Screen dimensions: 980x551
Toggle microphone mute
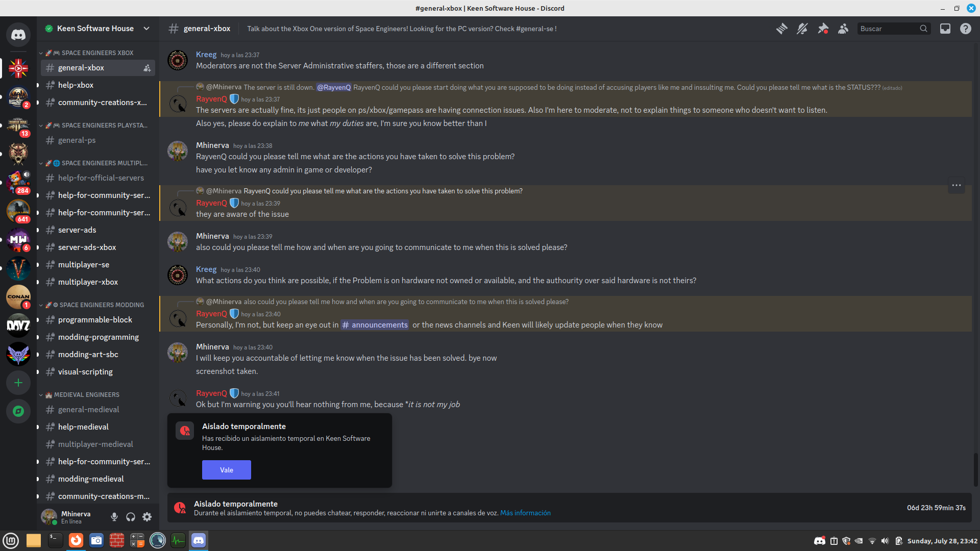pos(114,517)
